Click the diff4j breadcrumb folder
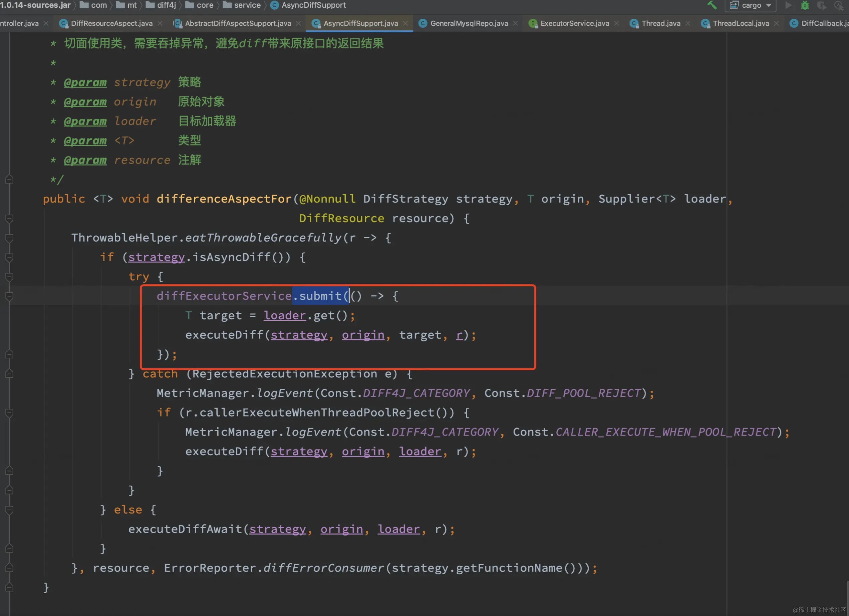 point(166,5)
